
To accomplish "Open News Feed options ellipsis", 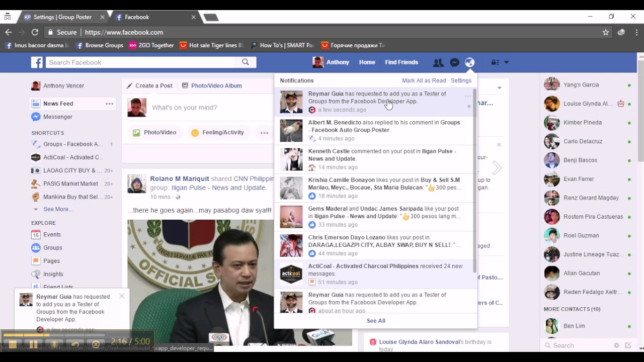I will tap(109, 104).
